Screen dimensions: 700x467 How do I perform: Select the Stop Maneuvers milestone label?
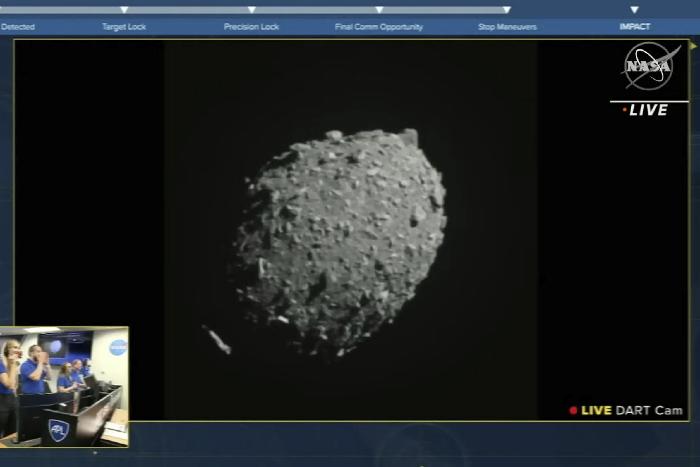pos(507,27)
